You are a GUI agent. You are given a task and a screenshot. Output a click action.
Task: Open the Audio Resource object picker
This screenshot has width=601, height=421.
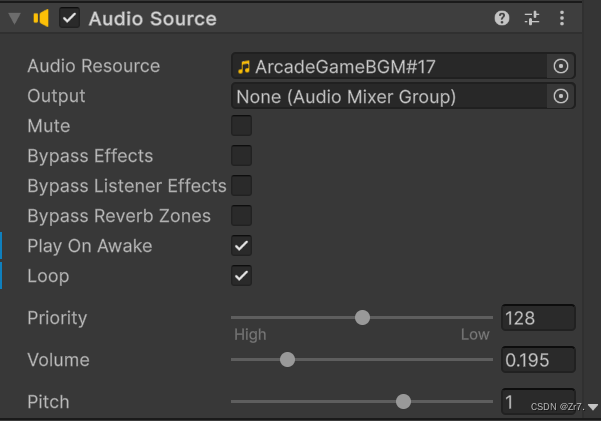[561, 66]
